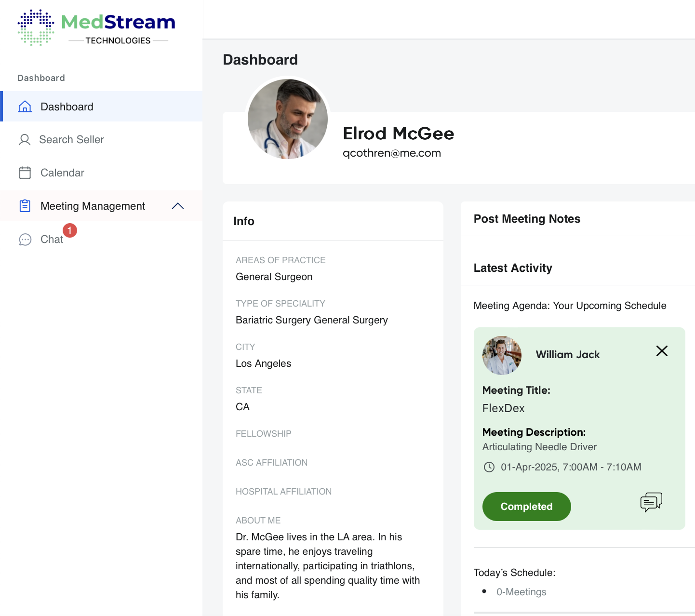695x616 pixels.
Task: Open Chat with one unread notification
Action: point(52,240)
